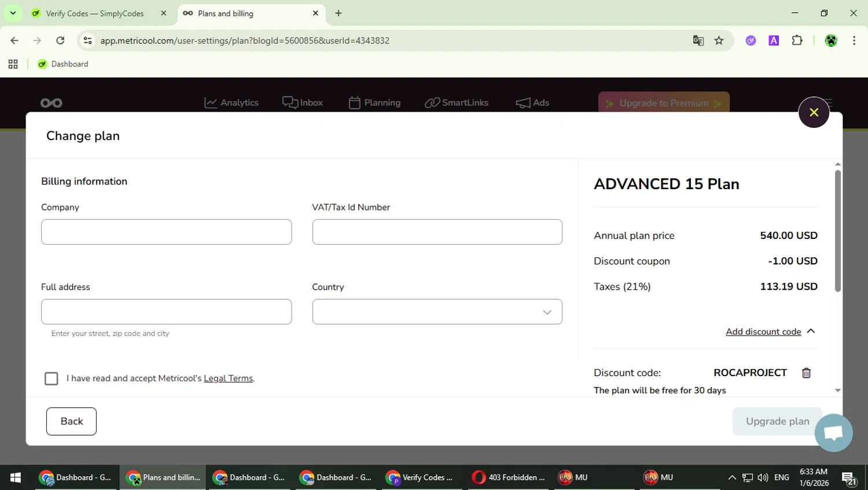Click the ROCAPROJECT discount code text
This screenshot has height=490, width=868.
pos(750,373)
